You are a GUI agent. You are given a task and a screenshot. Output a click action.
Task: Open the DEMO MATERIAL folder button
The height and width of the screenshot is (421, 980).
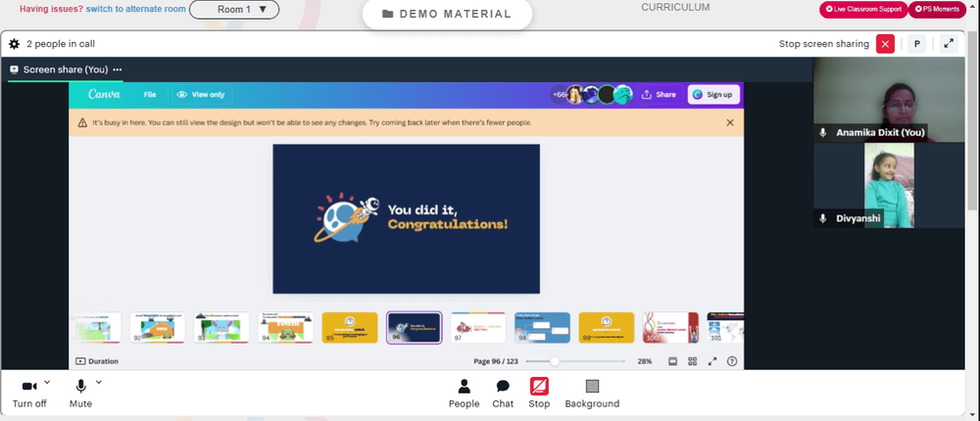447,14
